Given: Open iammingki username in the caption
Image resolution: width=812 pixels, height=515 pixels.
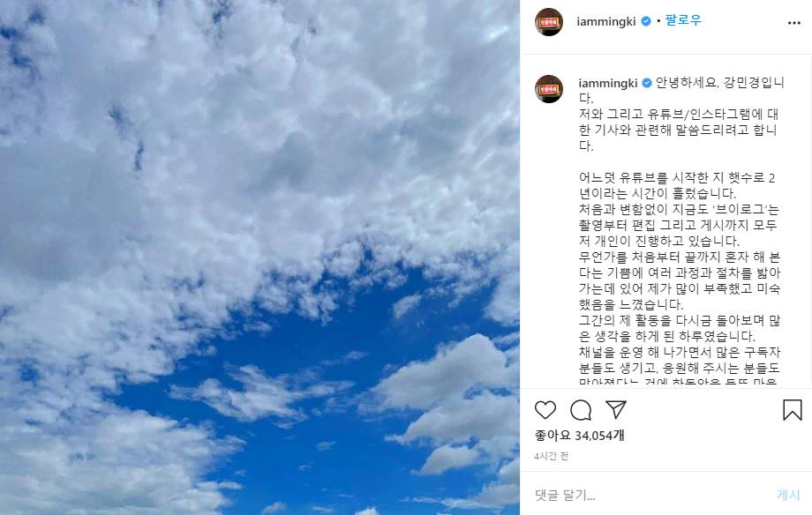Looking at the screenshot, I should 608,83.
